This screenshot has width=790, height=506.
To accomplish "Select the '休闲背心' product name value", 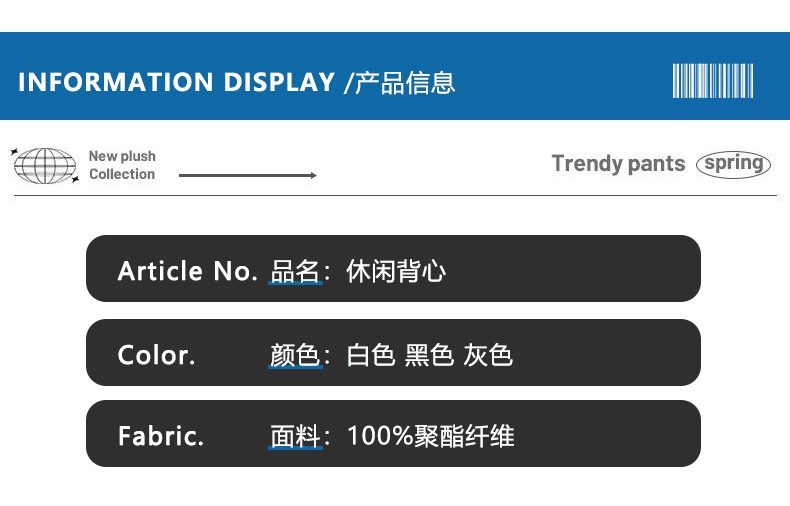I will click(396, 271).
